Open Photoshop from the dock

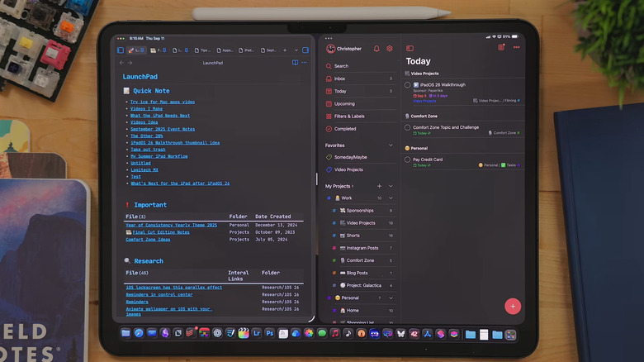pyautogui.click(x=270, y=333)
